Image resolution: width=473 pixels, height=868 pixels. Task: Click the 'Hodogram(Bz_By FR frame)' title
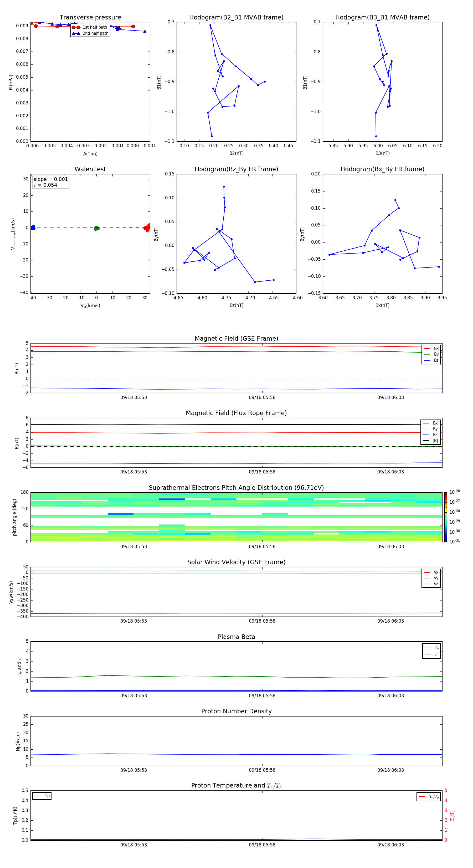(236, 169)
